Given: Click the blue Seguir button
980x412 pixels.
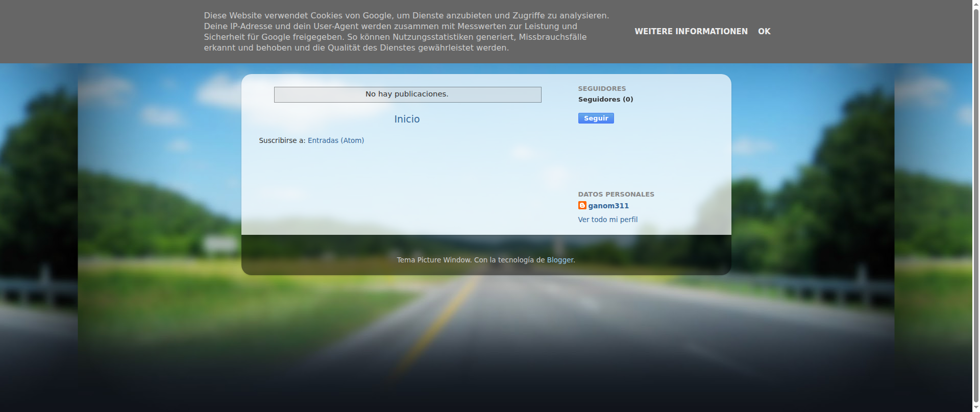Looking at the screenshot, I should 596,118.
